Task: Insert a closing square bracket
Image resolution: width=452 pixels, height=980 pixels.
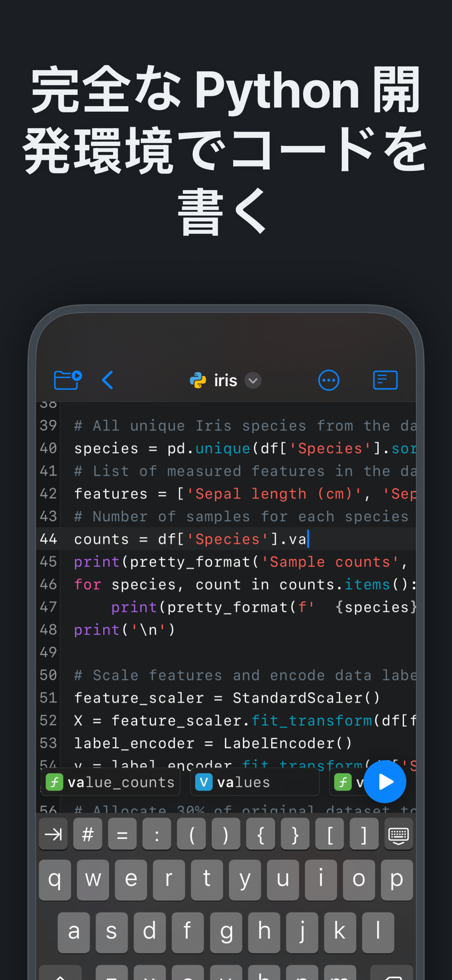Action: click(364, 835)
